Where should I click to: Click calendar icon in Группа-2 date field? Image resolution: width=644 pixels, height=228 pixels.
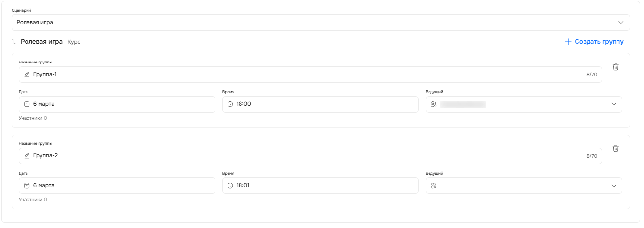27,186
